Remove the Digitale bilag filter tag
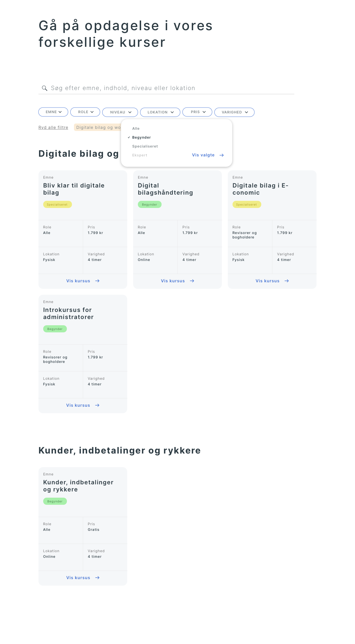The image size is (355, 644). 98,127
